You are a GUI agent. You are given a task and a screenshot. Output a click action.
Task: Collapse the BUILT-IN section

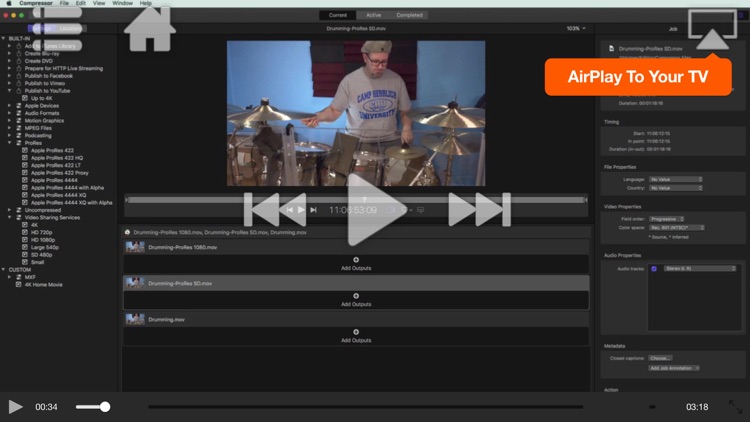pyautogui.click(x=3, y=38)
